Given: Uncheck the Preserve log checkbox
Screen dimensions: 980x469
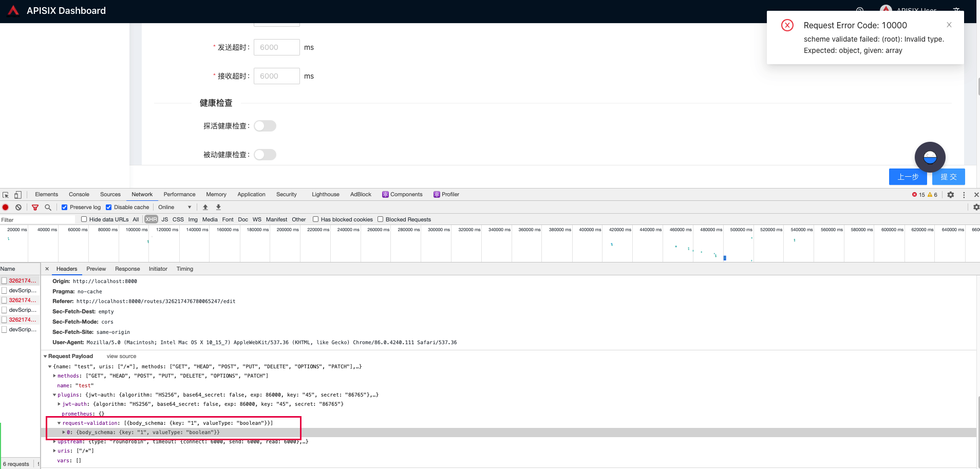Looking at the screenshot, I should (64, 207).
